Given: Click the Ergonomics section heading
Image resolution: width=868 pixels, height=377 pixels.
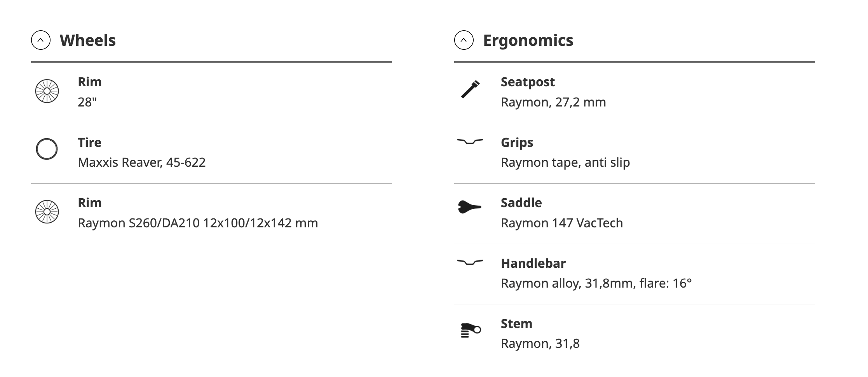Looking at the screenshot, I should coord(528,40).
